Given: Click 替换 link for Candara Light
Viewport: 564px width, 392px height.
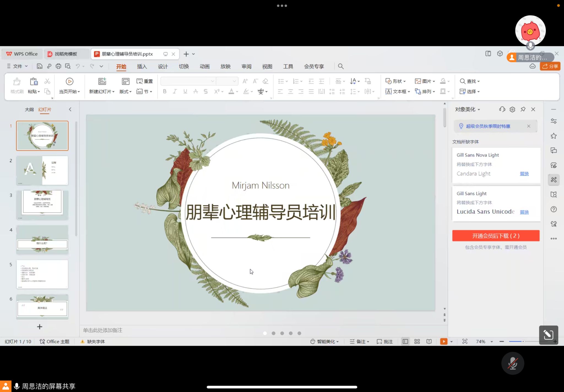Looking at the screenshot, I should point(524,174).
